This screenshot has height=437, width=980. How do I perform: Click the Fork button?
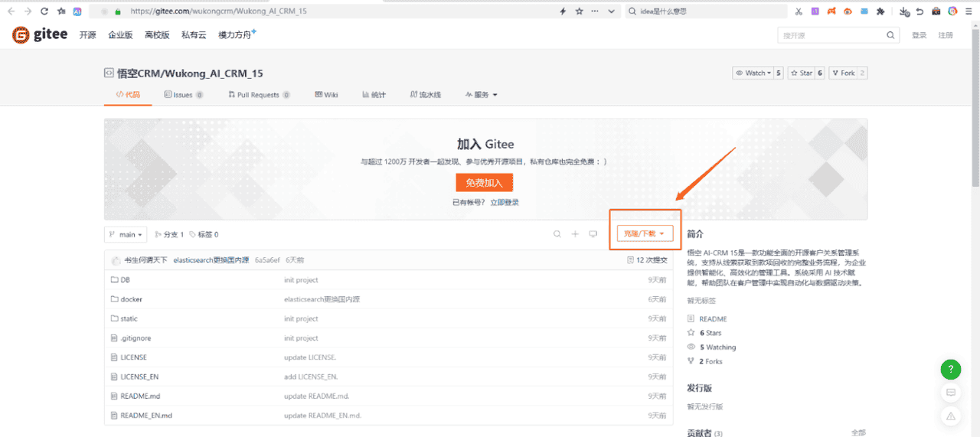point(844,73)
